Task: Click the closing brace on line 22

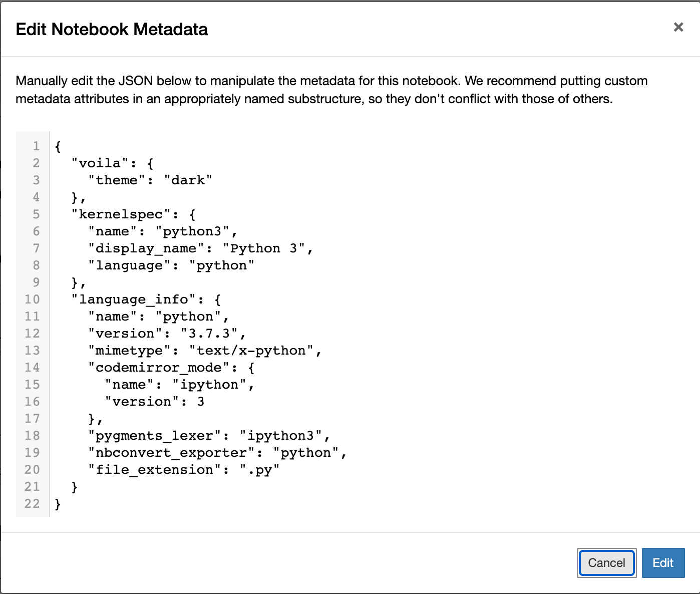Action: coord(58,504)
